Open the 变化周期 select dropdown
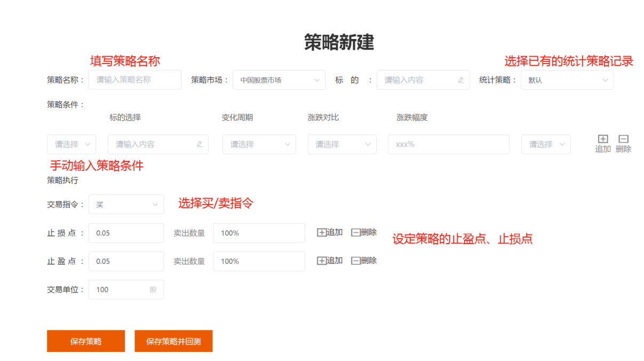This screenshot has width=644, height=361. (x=259, y=144)
